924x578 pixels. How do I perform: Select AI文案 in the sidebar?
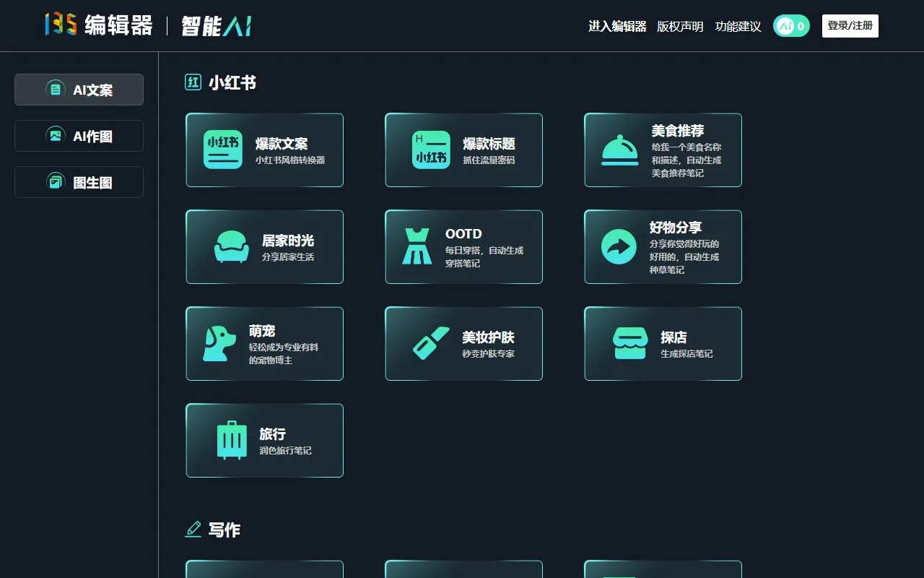(x=79, y=90)
